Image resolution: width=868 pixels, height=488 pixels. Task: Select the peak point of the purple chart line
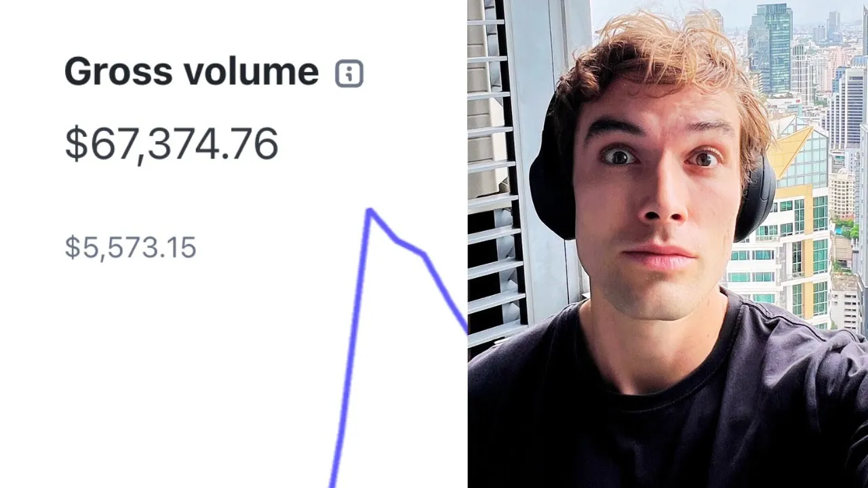(370, 211)
